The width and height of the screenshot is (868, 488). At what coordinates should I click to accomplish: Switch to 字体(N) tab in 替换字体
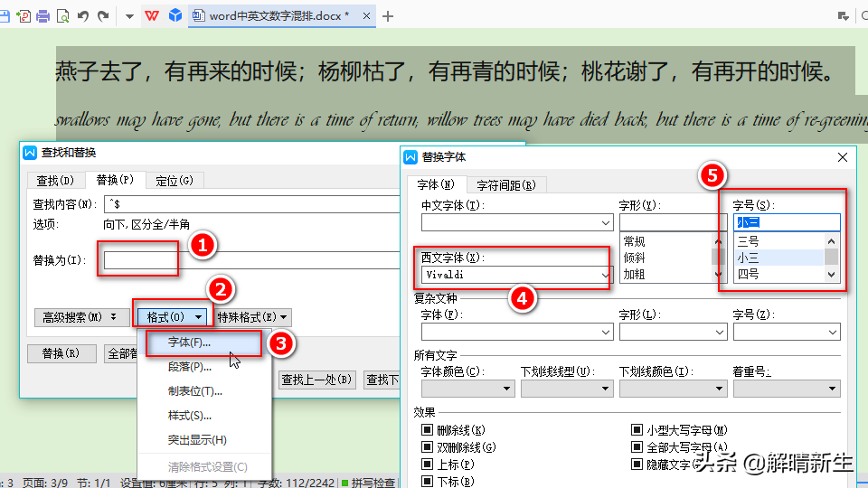click(x=436, y=184)
